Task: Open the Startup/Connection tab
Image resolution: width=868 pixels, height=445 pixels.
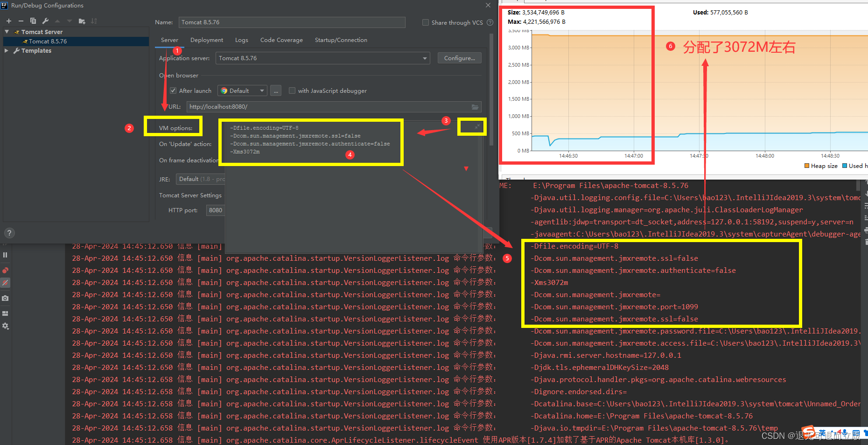Action: click(341, 40)
